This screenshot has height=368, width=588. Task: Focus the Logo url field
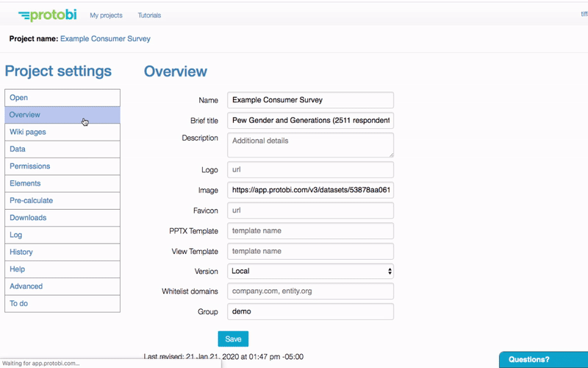pos(310,169)
